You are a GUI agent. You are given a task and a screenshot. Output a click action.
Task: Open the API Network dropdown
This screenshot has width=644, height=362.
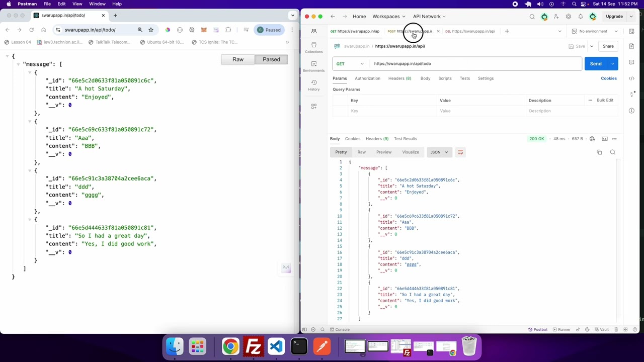coord(429,17)
